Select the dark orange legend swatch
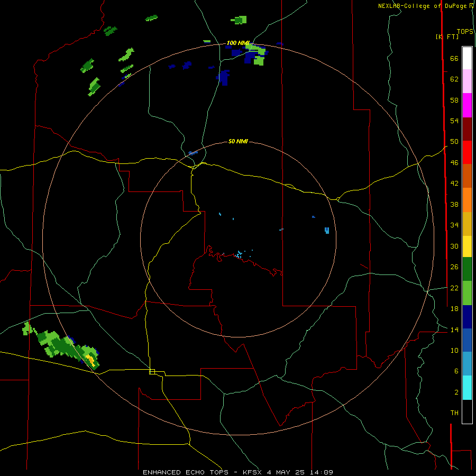 [467, 176]
